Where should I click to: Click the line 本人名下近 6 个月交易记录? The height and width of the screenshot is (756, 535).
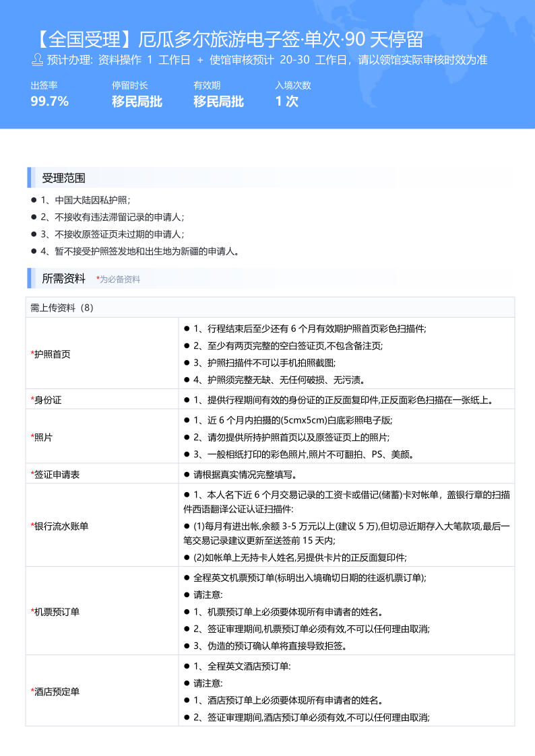tap(347, 502)
